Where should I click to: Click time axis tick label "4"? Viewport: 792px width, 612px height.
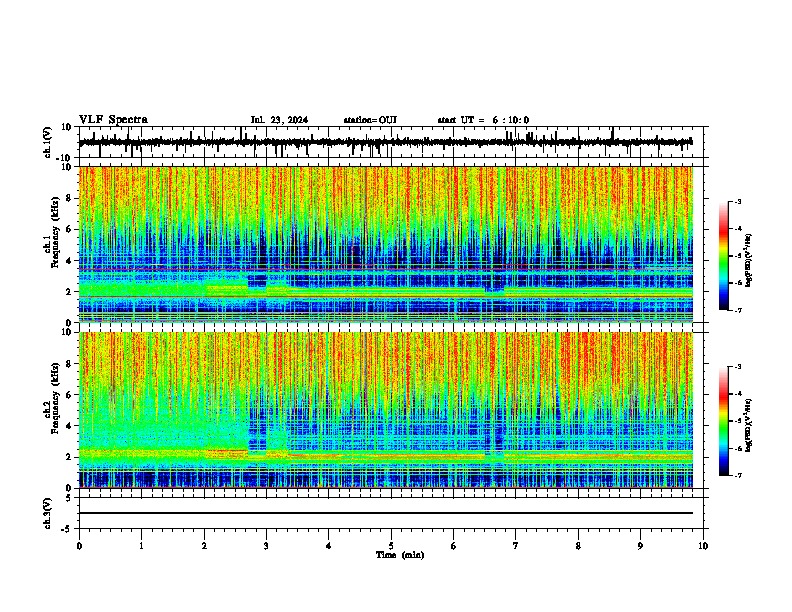[x=329, y=546]
